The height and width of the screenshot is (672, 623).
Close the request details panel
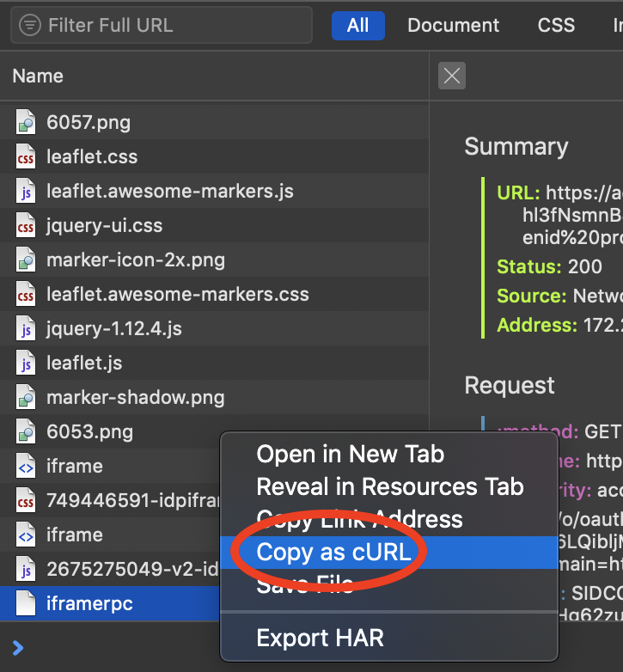(x=452, y=76)
